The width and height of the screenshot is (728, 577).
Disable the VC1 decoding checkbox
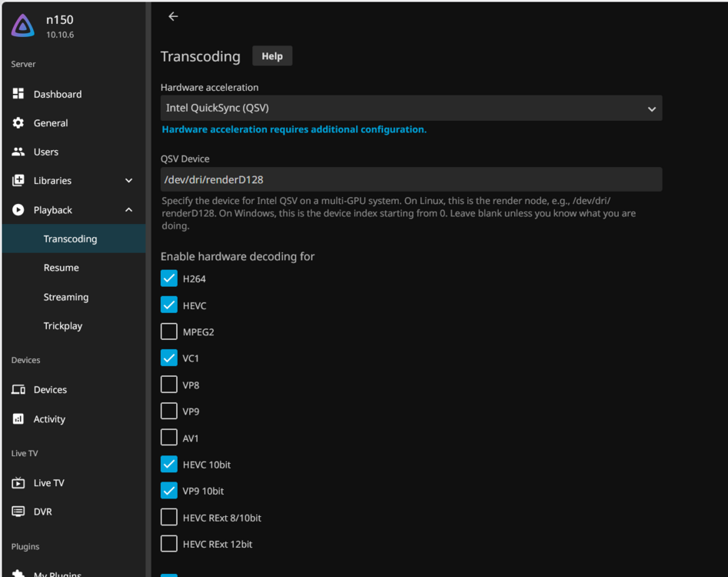tap(169, 358)
